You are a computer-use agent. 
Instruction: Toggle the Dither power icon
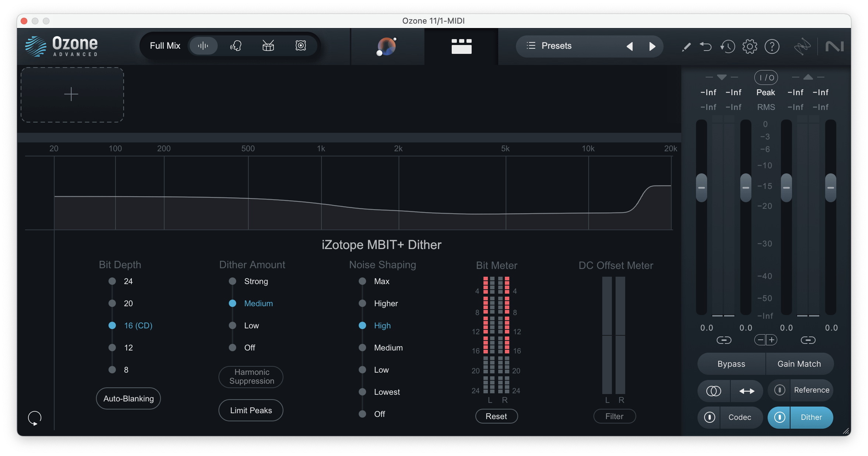click(x=779, y=417)
